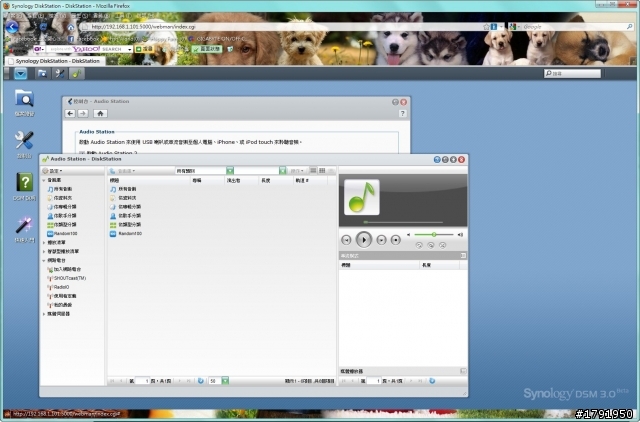Open the Control Panel wrench desktop shortcut
Viewport: 640px width, 422px height.
click(x=24, y=145)
